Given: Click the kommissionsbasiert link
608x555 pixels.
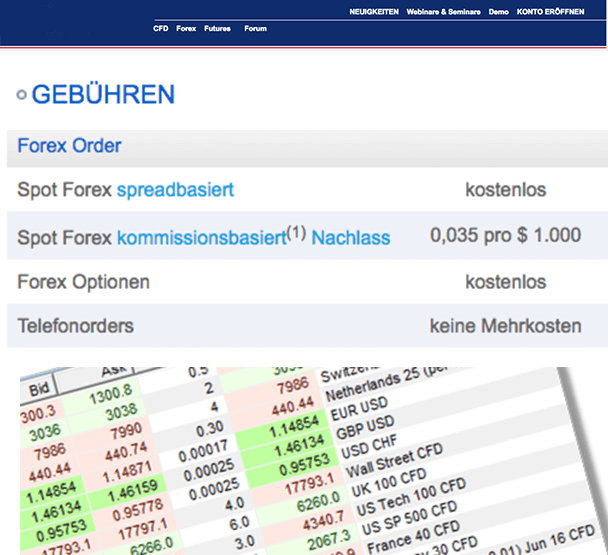Looking at the screenshot, I should [202, 237].
